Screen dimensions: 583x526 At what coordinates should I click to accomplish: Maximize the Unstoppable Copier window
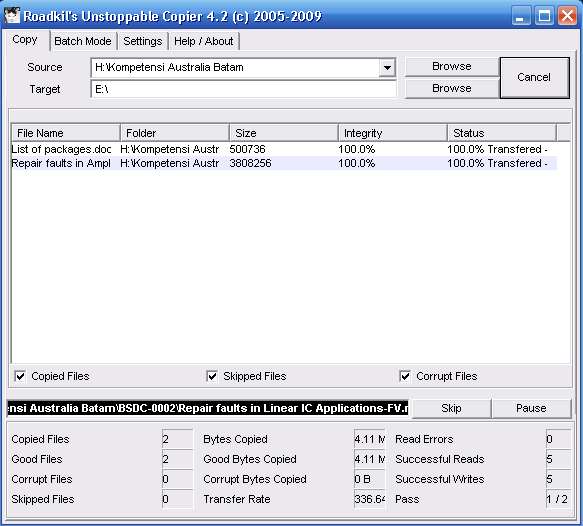[x=544, y=16]
